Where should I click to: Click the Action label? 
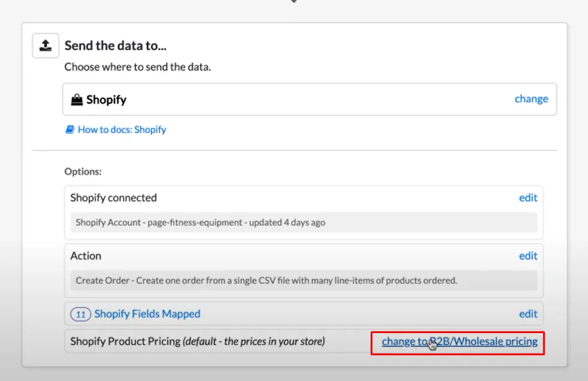[x=86, y=256]
